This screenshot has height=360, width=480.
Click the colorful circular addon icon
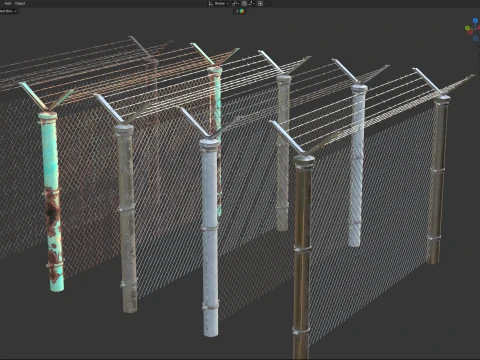[242, 11]
